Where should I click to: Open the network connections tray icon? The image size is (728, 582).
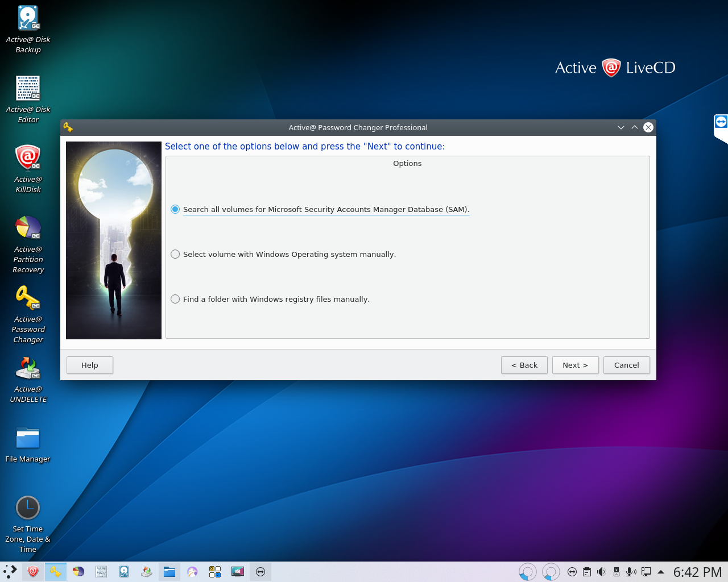(646, 572)
